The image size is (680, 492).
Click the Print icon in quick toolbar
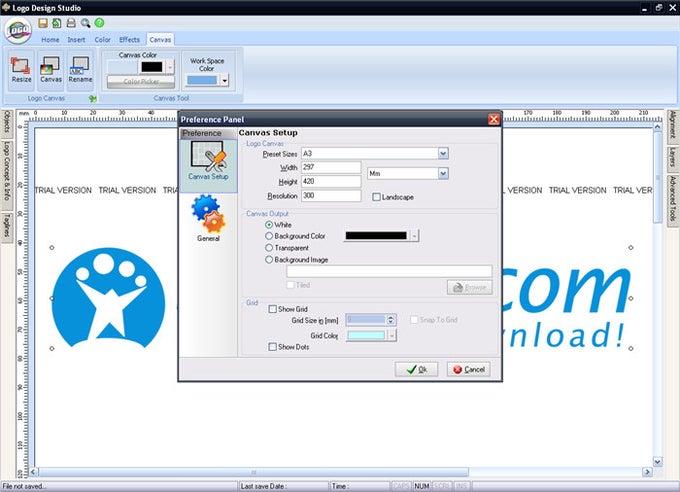coord(71,23)
